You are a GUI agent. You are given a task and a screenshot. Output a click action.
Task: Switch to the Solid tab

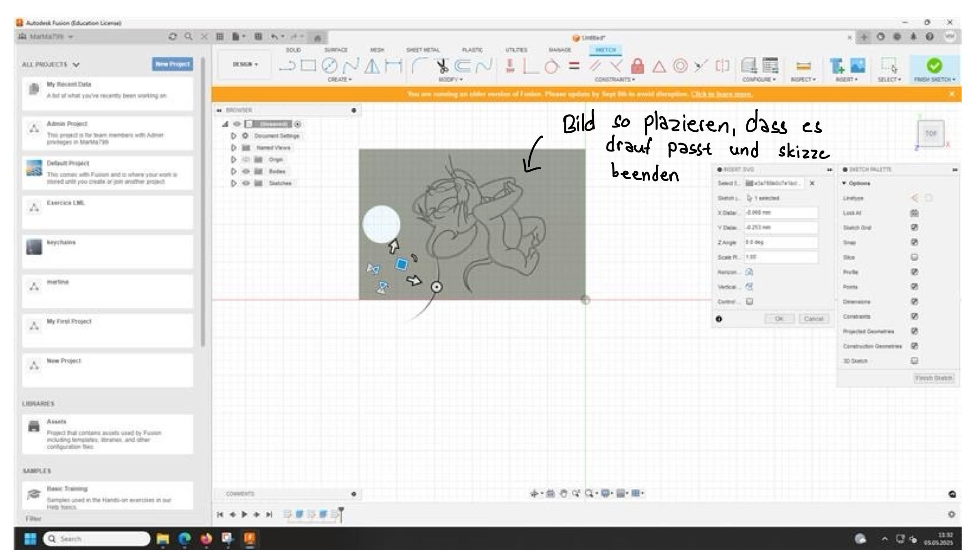[x=293, y=50]
